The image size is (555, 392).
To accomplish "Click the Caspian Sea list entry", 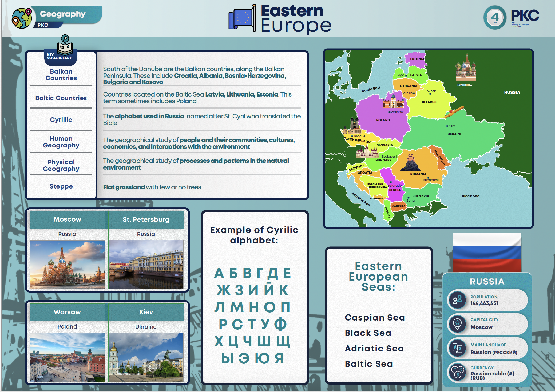I will click(x=375, y=318).
